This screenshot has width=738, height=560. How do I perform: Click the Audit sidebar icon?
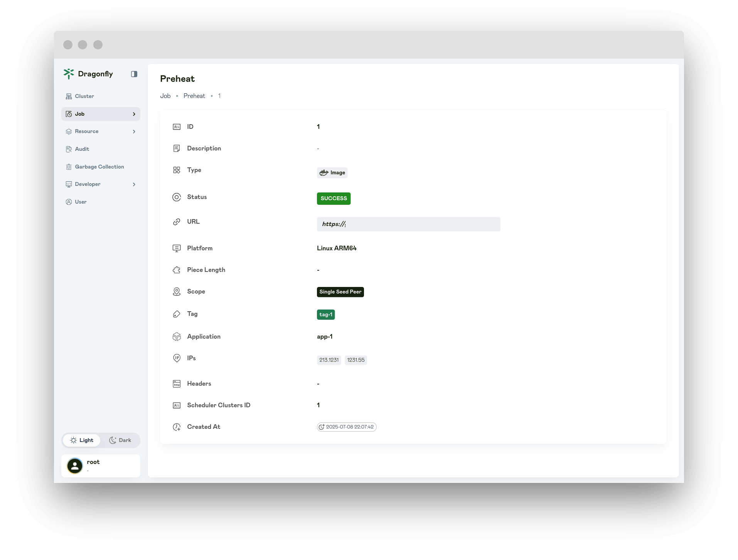69,149
